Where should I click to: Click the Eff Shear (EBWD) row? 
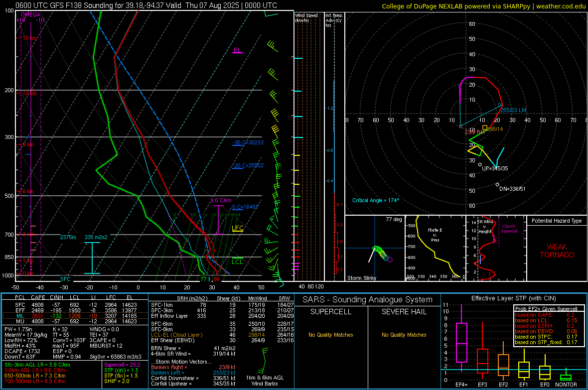point(220,340)
